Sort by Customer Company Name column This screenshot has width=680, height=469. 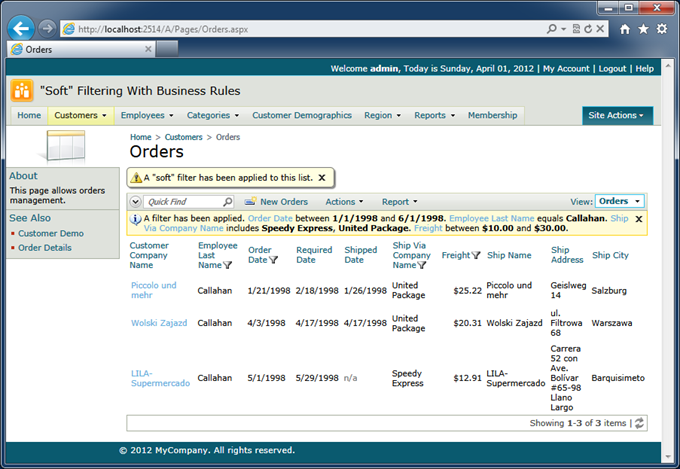[149, 255]
